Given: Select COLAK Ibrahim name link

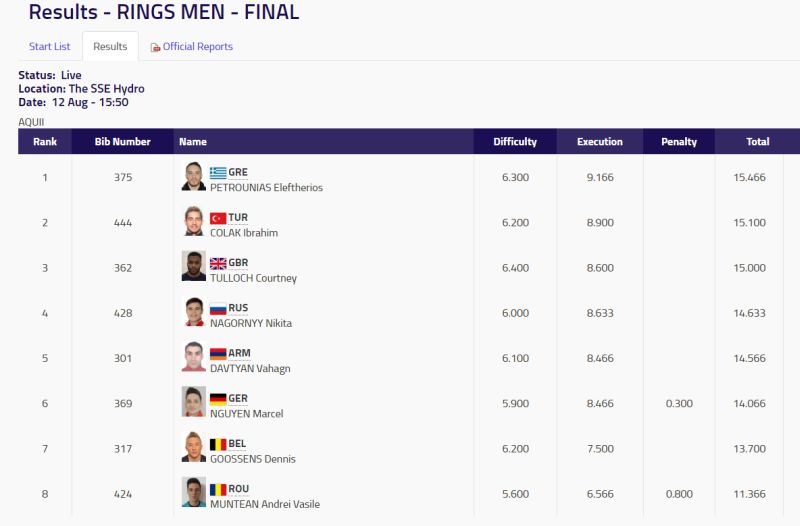Looking at the screenshot, I should [x=244, y=233].
